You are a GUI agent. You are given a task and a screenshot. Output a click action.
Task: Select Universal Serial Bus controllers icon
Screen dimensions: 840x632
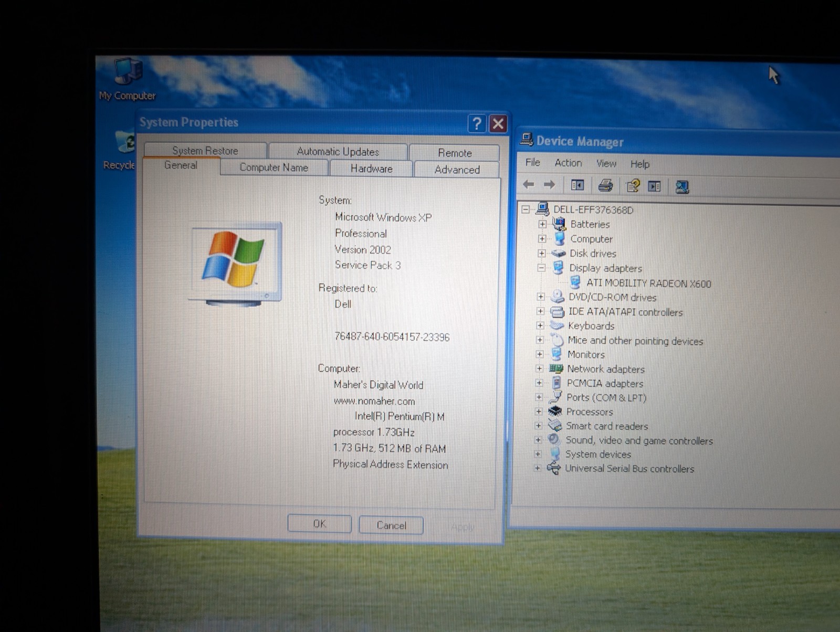pyautogui.click(x=553, y=468)
